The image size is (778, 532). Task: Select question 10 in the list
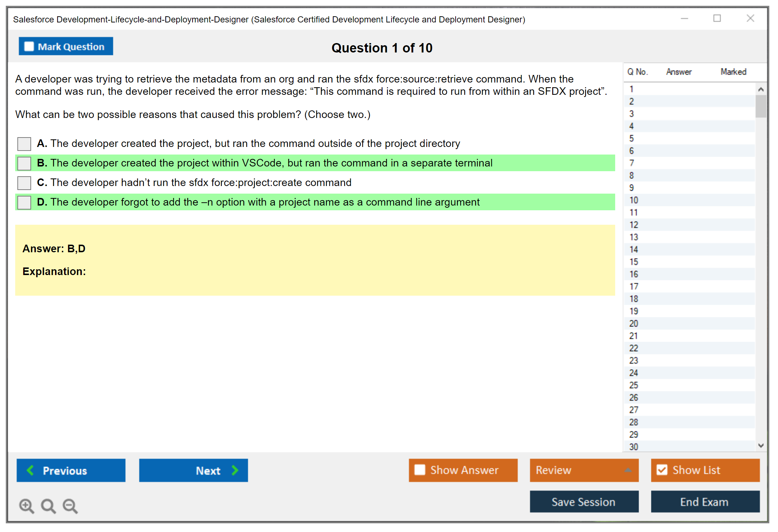(634, 200)
